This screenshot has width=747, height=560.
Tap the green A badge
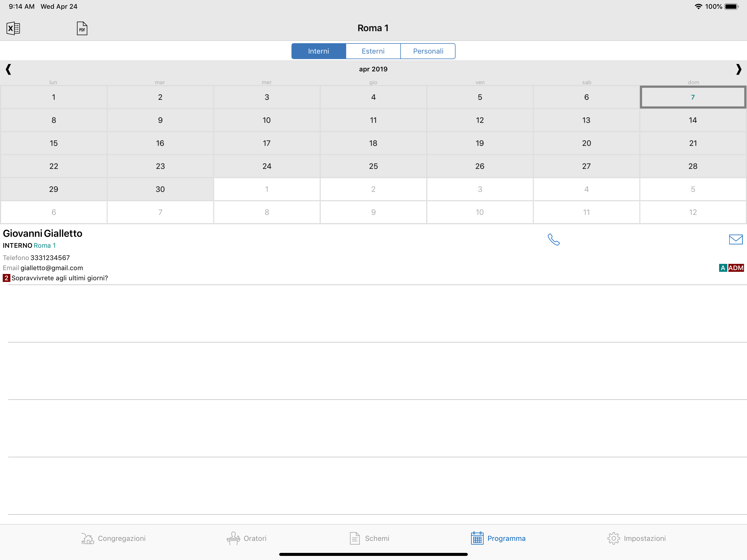click(723, 268)
